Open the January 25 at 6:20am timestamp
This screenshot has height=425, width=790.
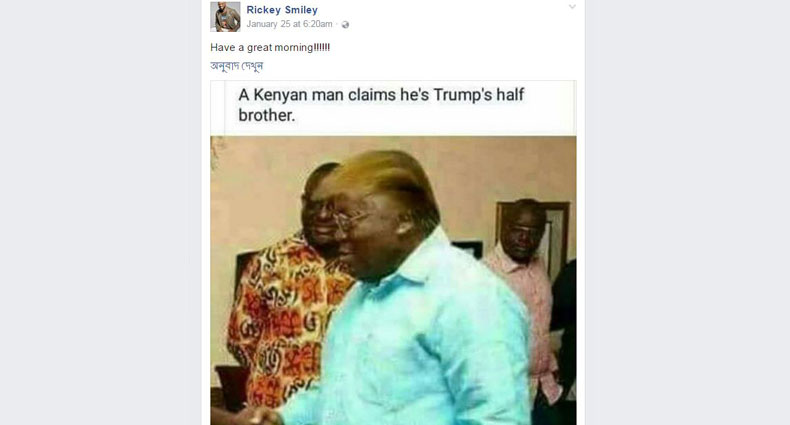[289, 24]
